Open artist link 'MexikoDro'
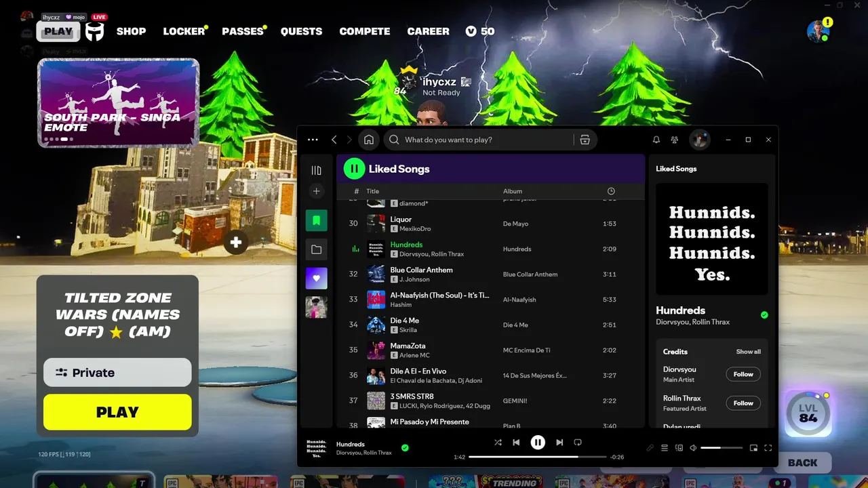Image resolution: width=868 pixels, height=488 pixels. [x=415, y=229]
